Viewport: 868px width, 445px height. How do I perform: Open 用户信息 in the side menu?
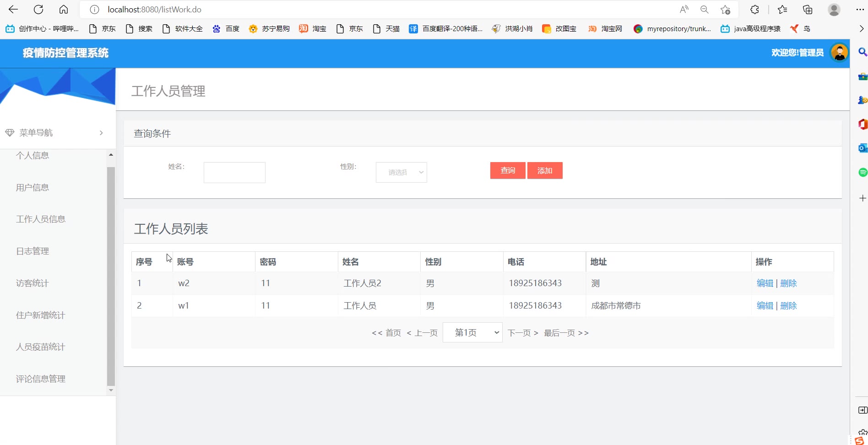[33, 188]
